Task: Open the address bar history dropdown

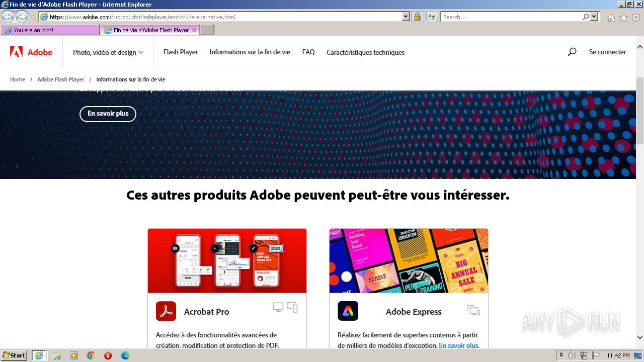Action: click(x=406, y=17)
